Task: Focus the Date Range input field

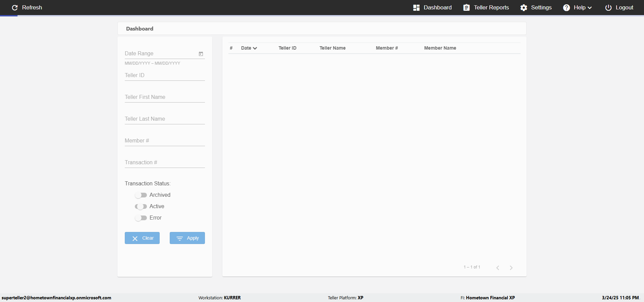Action: click(x=165, y=54)
